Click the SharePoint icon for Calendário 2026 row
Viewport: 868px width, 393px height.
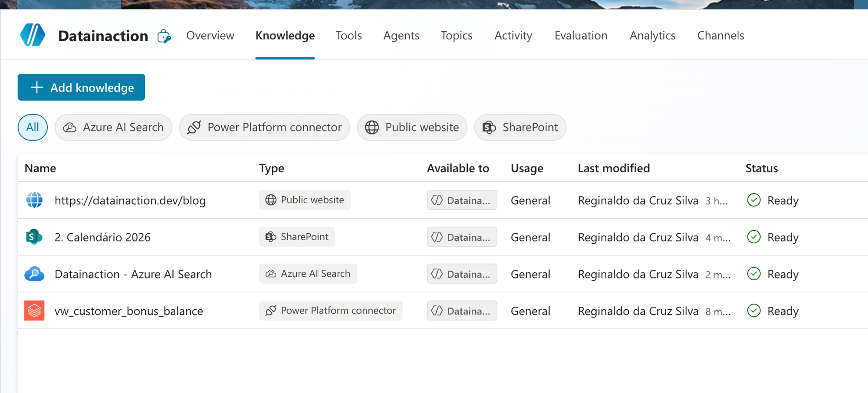34,237
